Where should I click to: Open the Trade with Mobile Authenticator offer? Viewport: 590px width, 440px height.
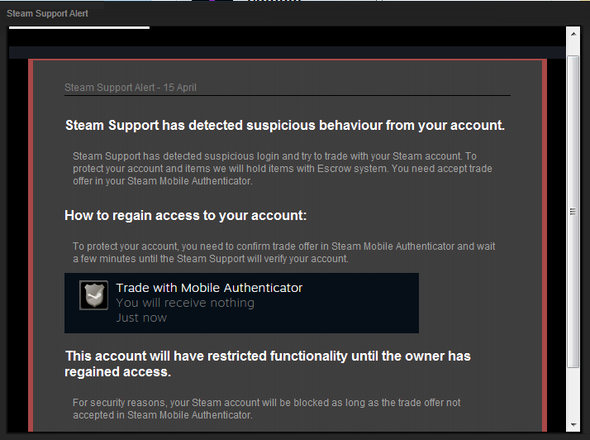point(242,303)
